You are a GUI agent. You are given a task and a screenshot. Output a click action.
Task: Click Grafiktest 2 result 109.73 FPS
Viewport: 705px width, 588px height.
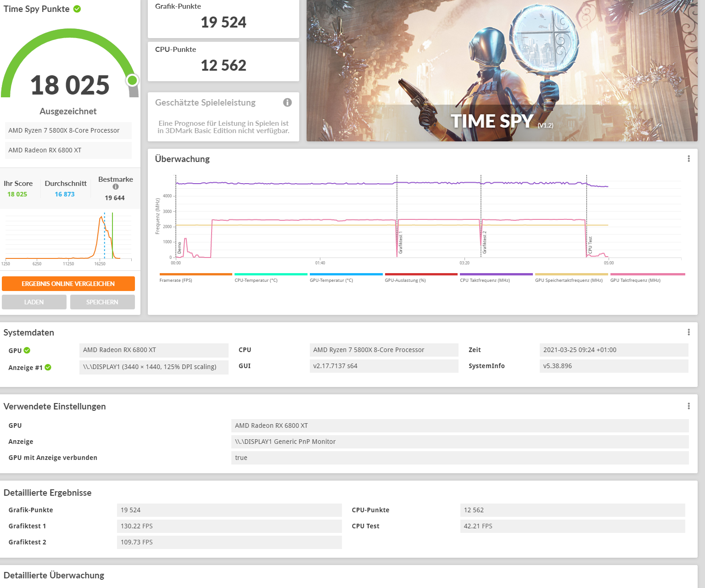click(x=229, y=542)
